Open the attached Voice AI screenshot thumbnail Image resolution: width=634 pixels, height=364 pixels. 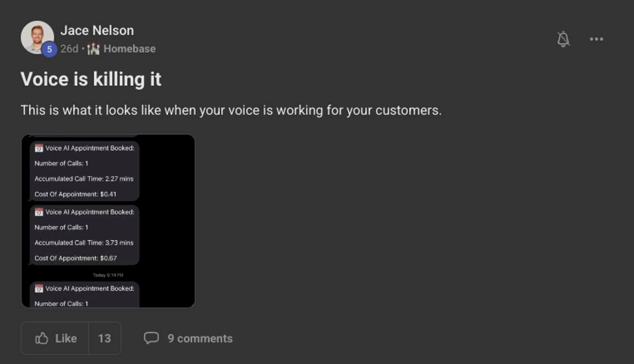(x=108, y=221)
